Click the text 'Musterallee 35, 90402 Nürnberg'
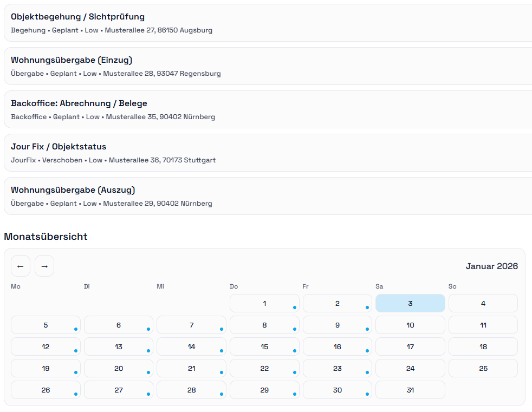 [160, 117]
